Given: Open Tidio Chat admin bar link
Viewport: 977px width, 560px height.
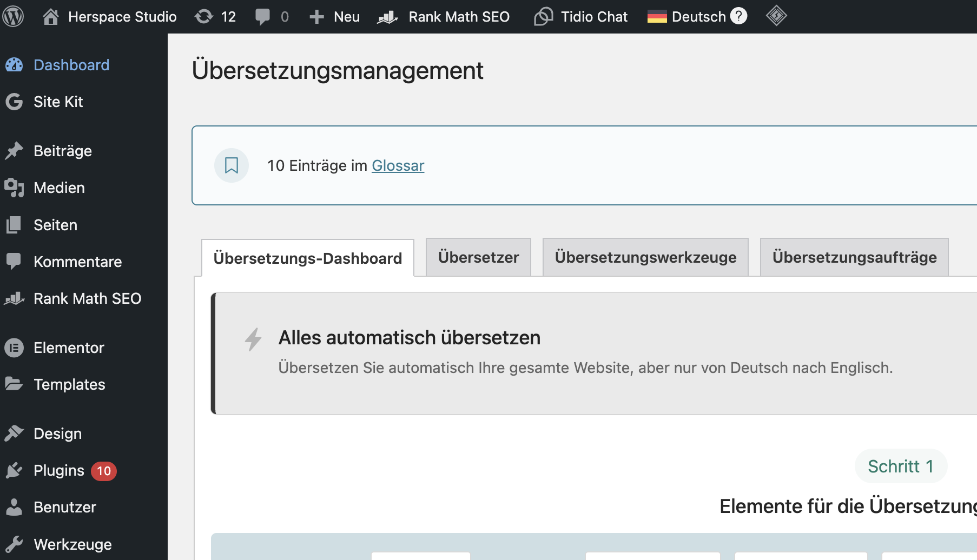Looking at the screenshot, I should point(594,17).
